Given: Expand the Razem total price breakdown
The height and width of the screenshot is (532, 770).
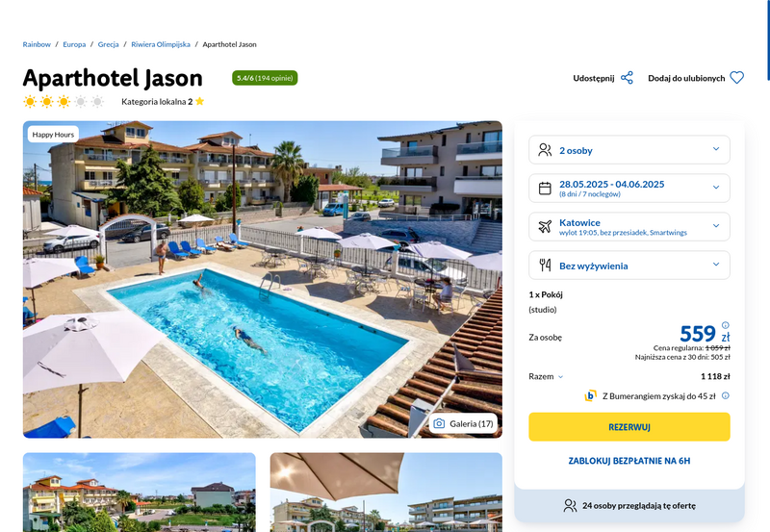Looking at the screenshot, I should coord(546,376).
